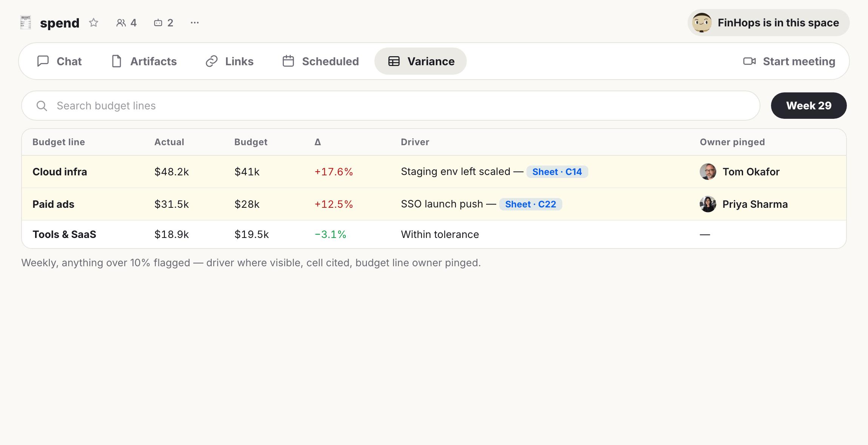Click the $18.9k actual value

171,235
